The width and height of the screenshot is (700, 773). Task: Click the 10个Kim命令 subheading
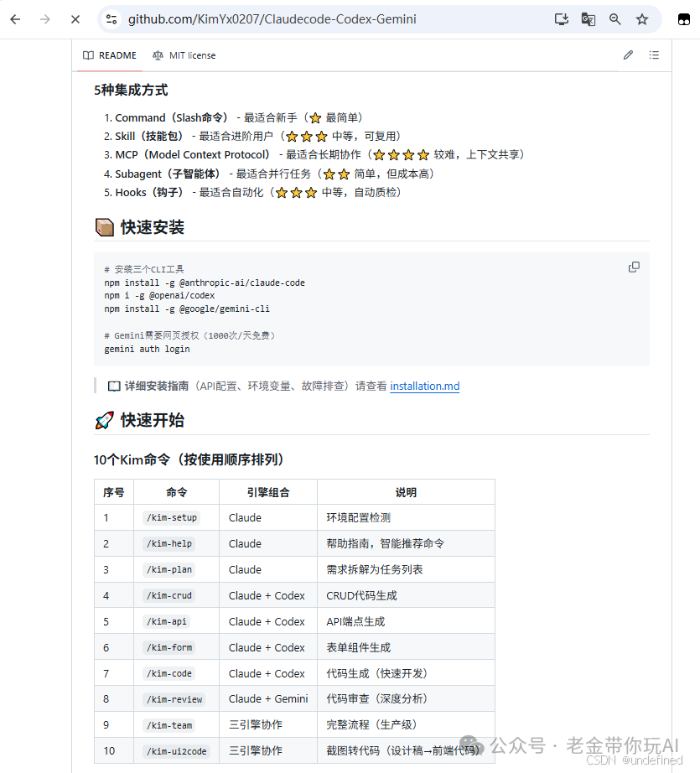[x=189, y=460]
